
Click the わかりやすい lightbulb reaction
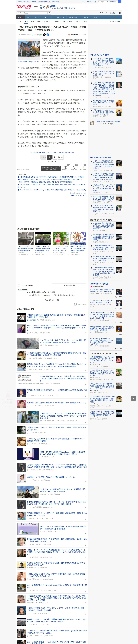74,168
